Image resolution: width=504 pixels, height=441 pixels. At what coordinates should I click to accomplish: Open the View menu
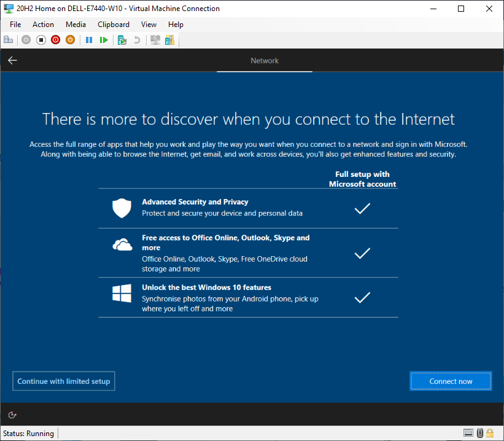(x=149, y=25)
